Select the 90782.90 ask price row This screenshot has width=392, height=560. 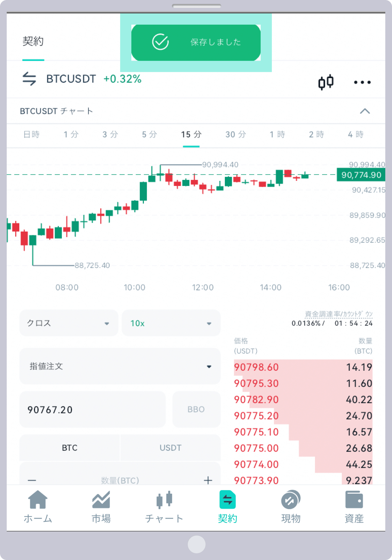[303, 400]
